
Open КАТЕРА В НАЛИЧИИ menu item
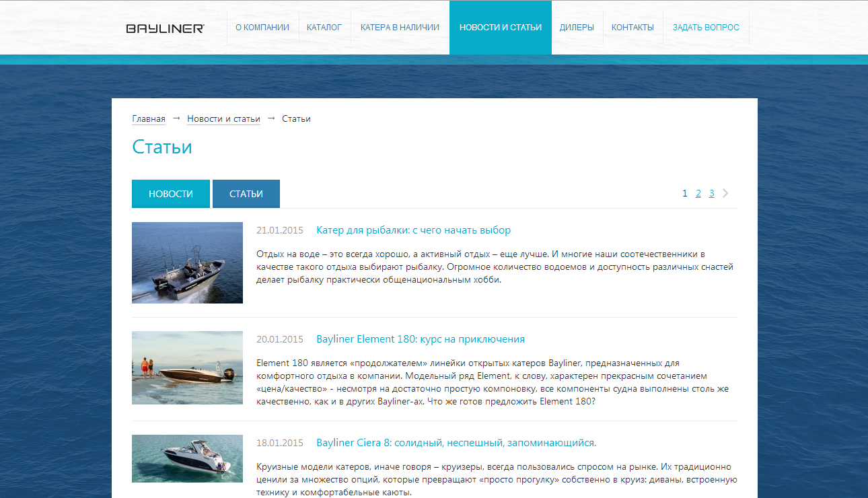point(400,28)
